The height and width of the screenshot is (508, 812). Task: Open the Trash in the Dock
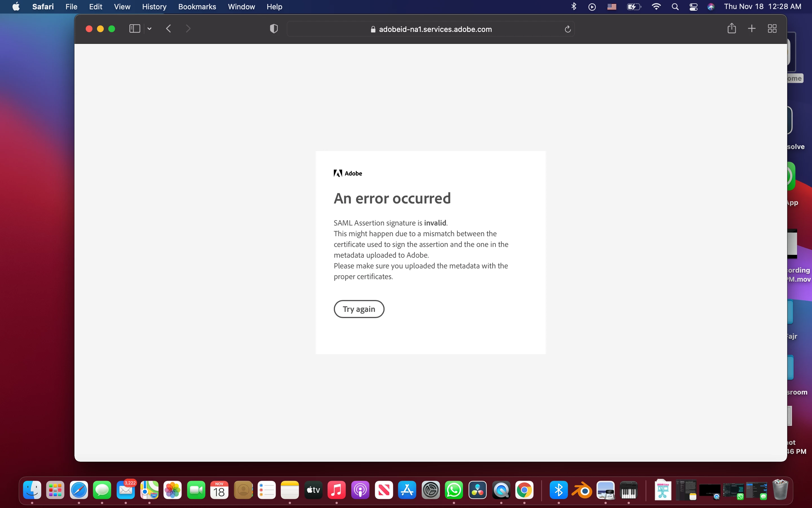click(x=780, y=490)
